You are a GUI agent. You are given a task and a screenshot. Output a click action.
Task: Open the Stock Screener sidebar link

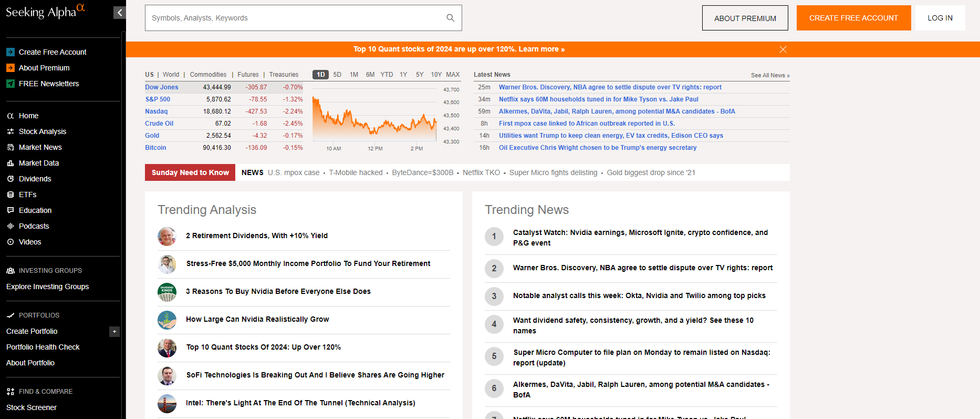click(32, 407)
